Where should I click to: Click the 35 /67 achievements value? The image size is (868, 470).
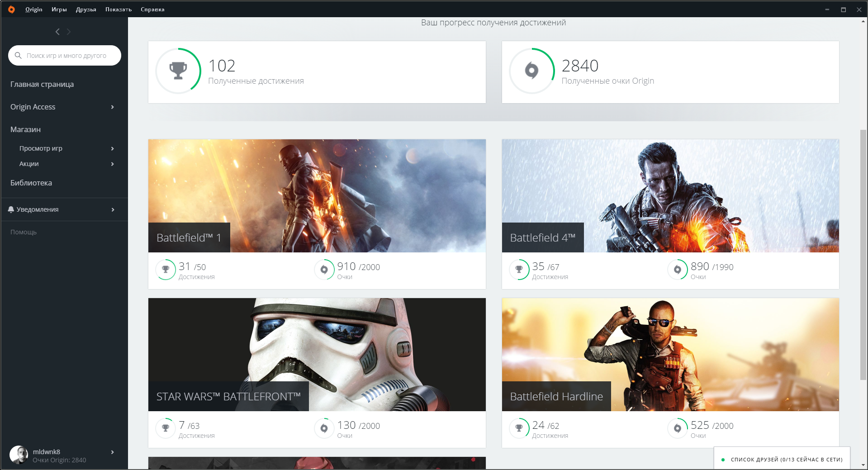[545, 266]
